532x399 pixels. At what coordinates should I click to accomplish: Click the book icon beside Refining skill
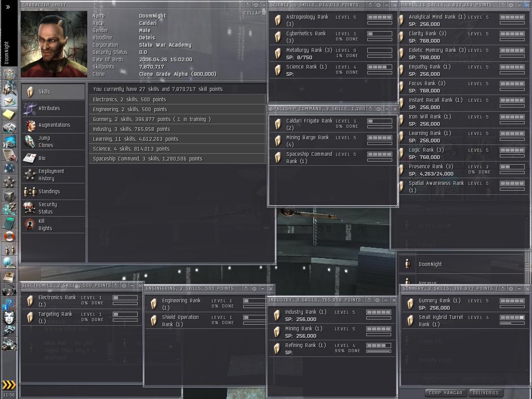[277, 349]
